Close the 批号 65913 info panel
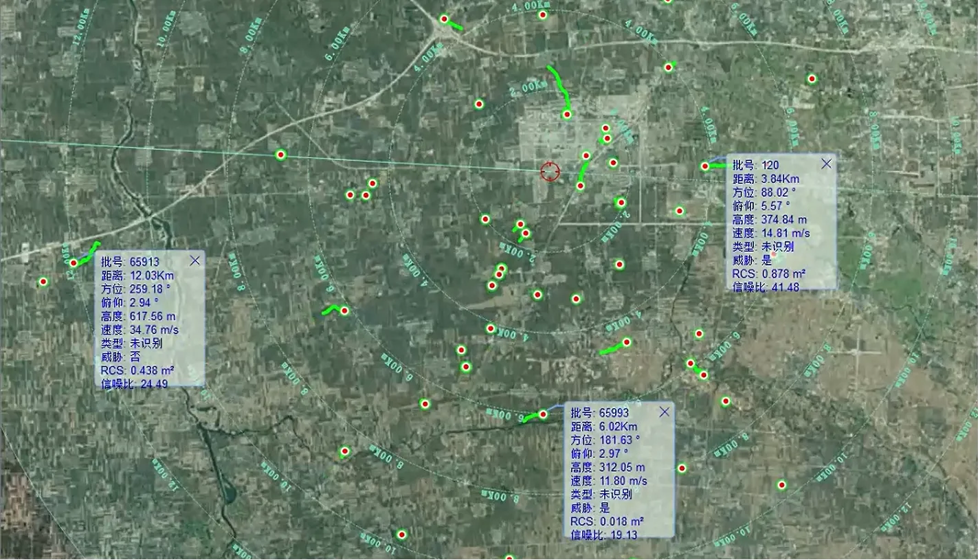Screen dimensions: 980x560 click(194, 260)
